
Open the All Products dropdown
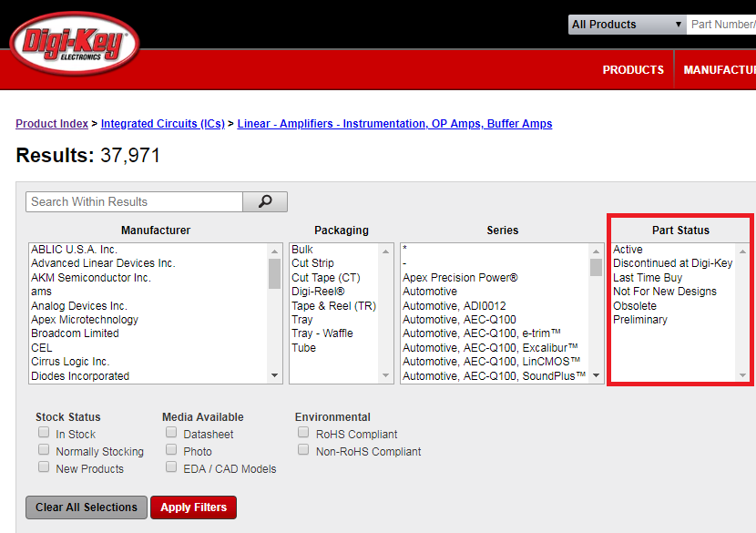click(627, 25)
